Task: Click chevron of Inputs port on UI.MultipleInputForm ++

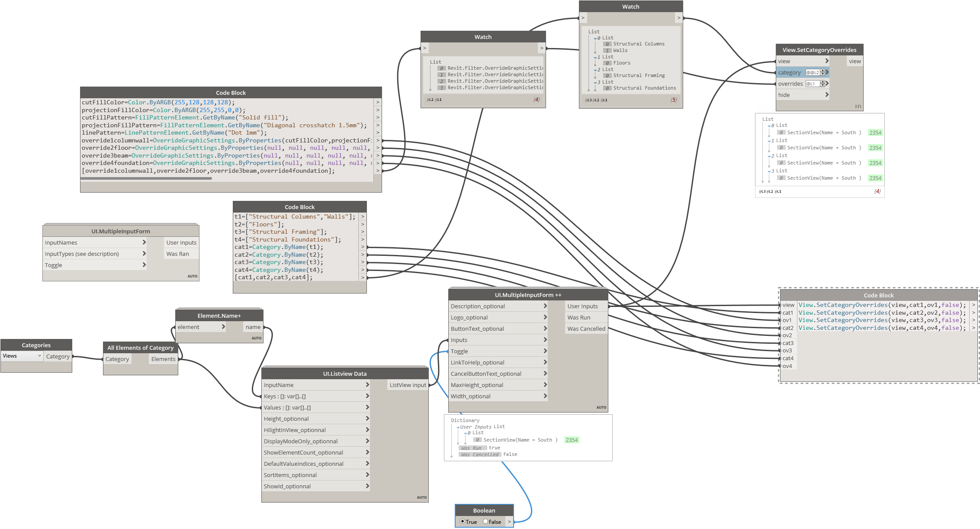Action: [545, 340]
